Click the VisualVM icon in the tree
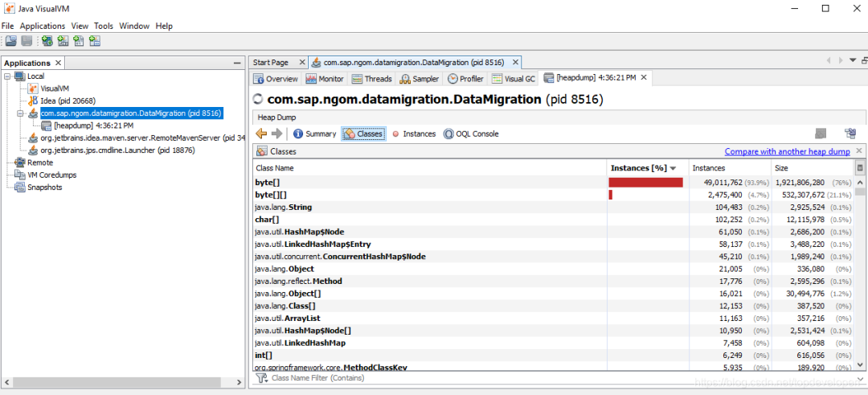 [33, 88]
